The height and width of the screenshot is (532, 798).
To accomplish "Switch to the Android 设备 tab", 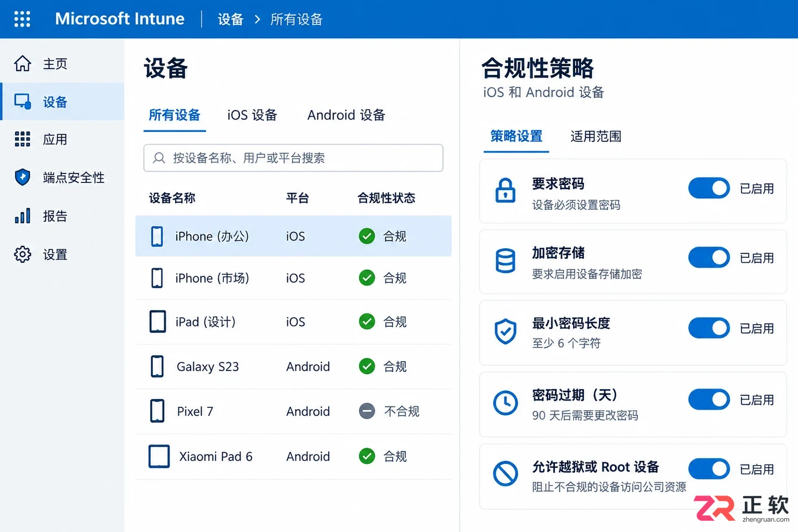I will click(x=346, y=115).
